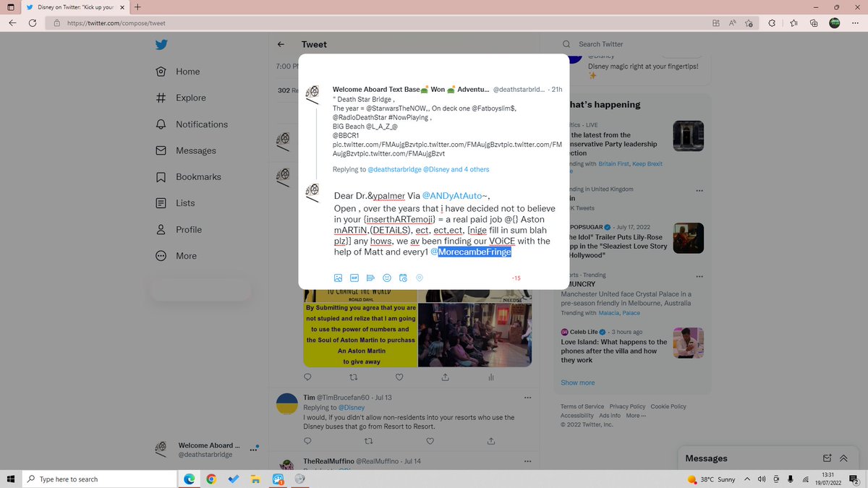Click browser back arrow
868x488 pixels.
tap(12, 23)
